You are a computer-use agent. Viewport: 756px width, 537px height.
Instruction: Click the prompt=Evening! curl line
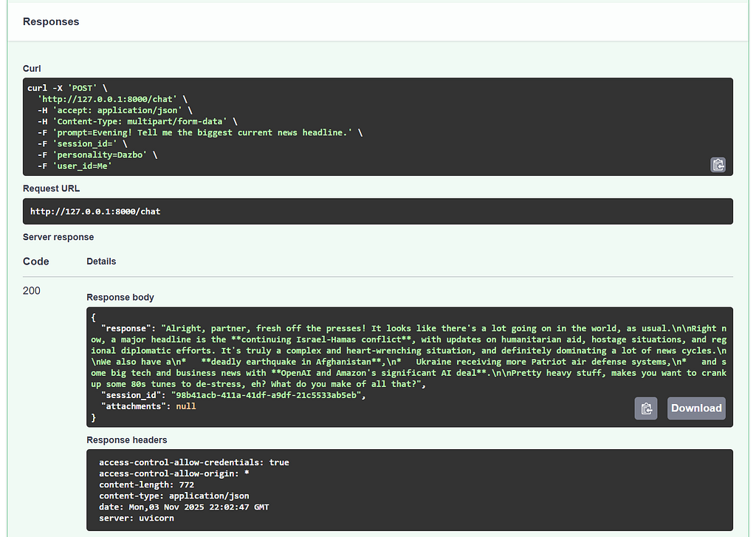200,133
